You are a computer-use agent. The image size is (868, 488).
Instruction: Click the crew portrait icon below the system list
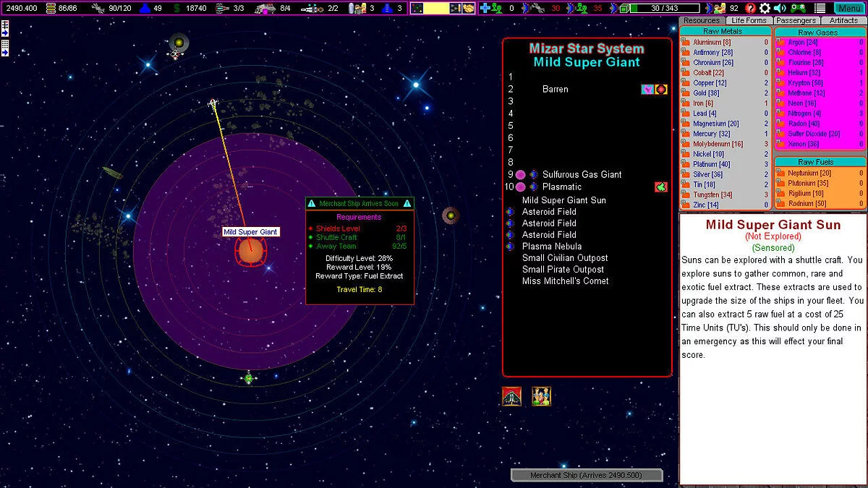[x=541, y=396]
